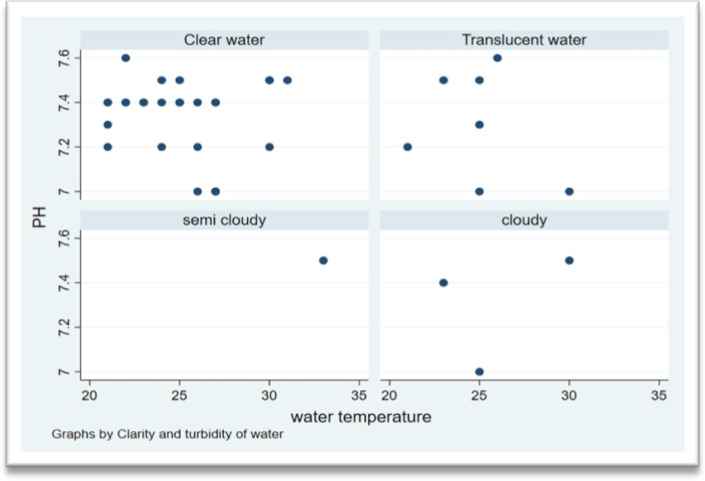Click Translucent water's point at pH 7.6
The image size is (705, 481).
(x=497, y=58)
